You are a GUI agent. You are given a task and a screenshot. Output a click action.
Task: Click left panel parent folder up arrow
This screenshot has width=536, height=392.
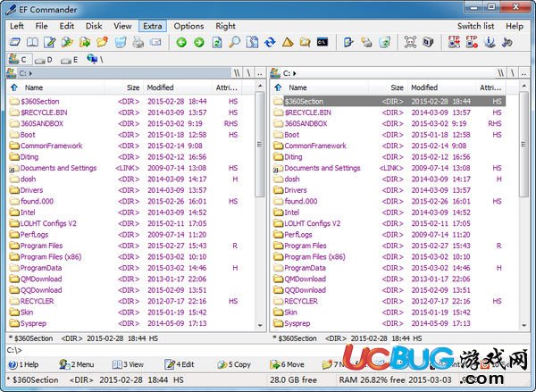[14, 88]
